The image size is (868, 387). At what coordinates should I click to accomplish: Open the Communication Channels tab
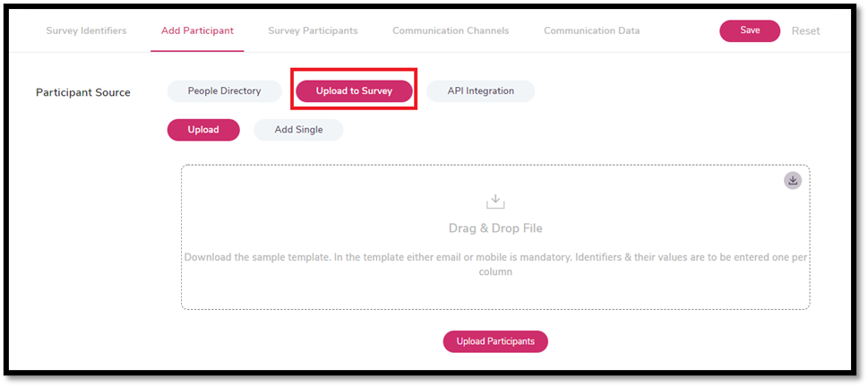[451, 30]
